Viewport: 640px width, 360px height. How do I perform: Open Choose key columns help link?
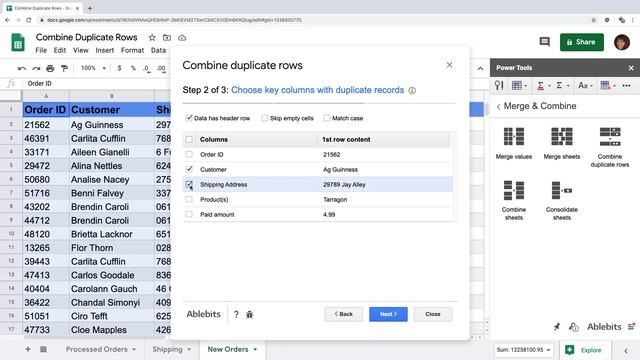point(318,90)
